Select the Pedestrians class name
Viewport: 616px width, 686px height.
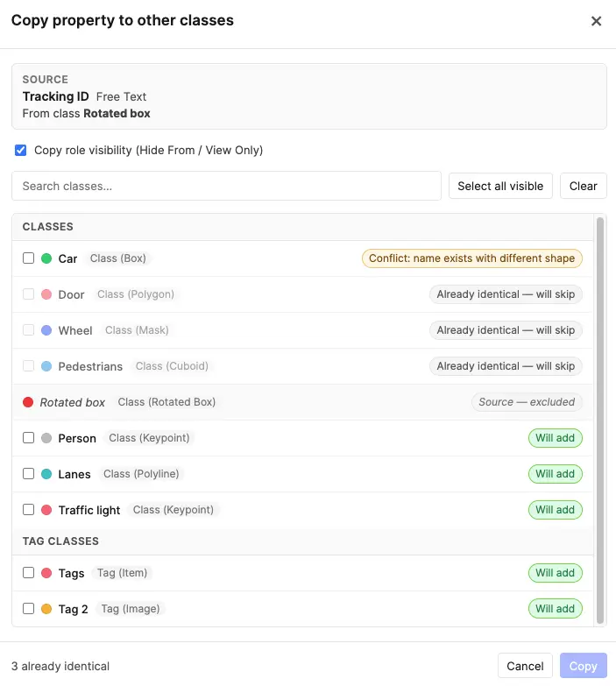click(x=90, y=366)
